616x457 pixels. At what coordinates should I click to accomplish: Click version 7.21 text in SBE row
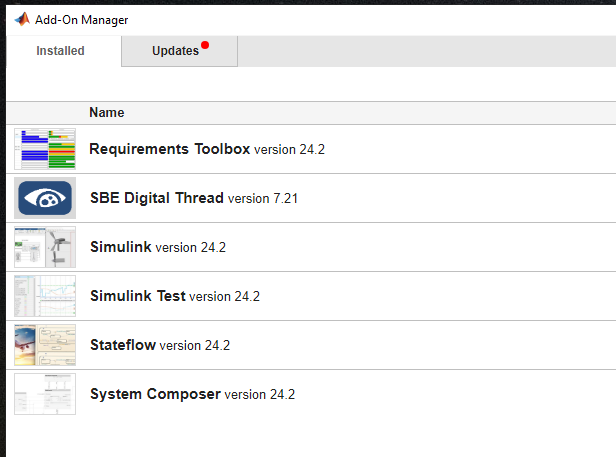tap(263, 199)
